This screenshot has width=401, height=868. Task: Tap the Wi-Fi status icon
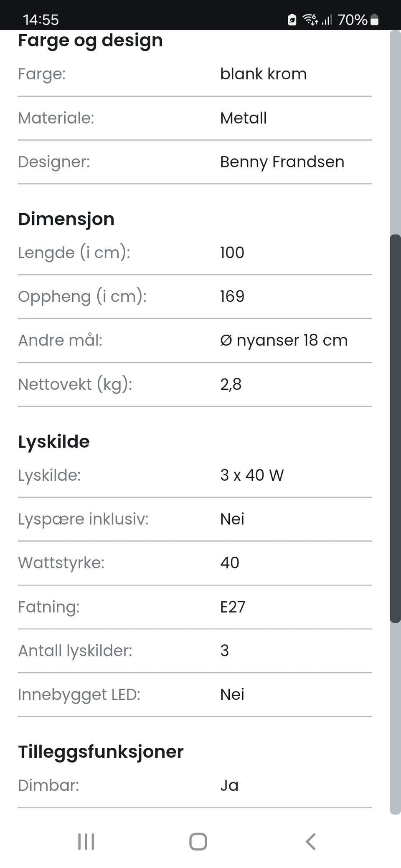click(310, 19)
